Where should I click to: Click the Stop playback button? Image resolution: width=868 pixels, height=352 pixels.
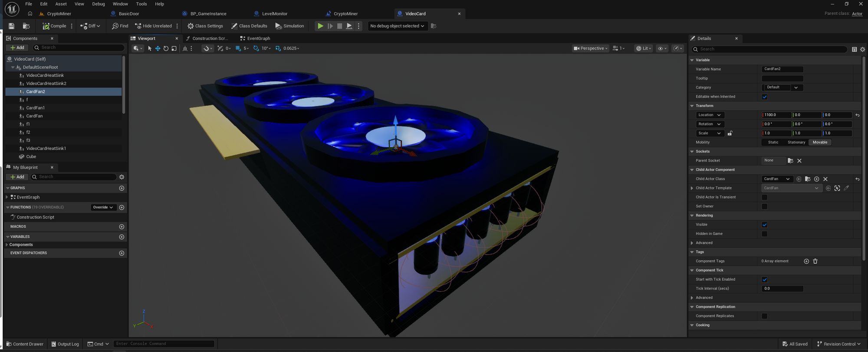tap(340, 26)
